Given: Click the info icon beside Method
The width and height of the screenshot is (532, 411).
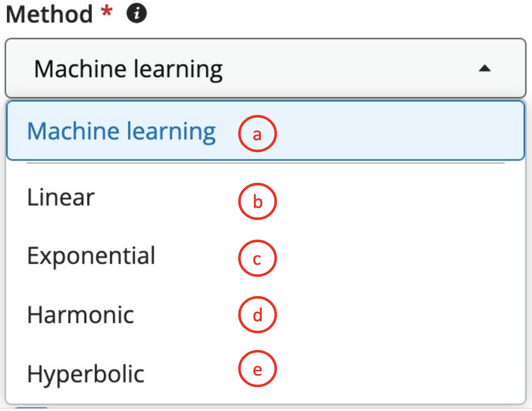Looking at the screenshot, I should (137, 13).
